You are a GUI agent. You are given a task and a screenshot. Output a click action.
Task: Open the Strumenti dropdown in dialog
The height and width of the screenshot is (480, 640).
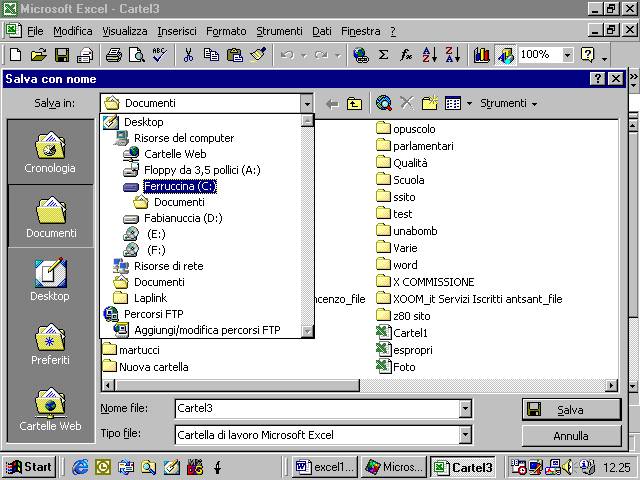point(508,103)
